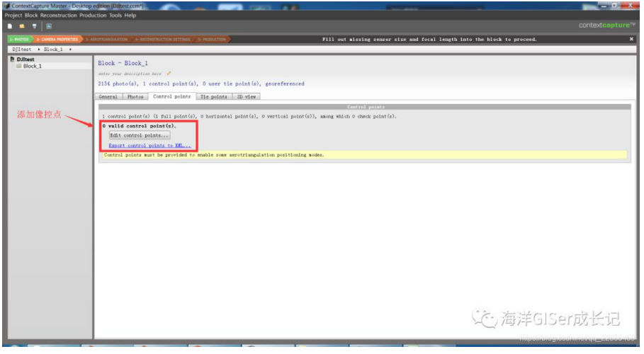Select the DJItest project tree node
This screenshot has width=644, height=354.
26,59
